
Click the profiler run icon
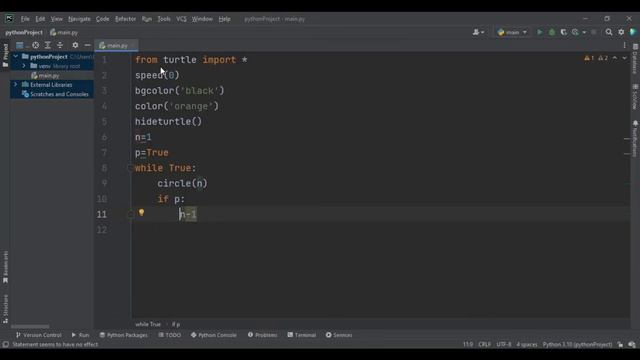[x=575, y=32]
